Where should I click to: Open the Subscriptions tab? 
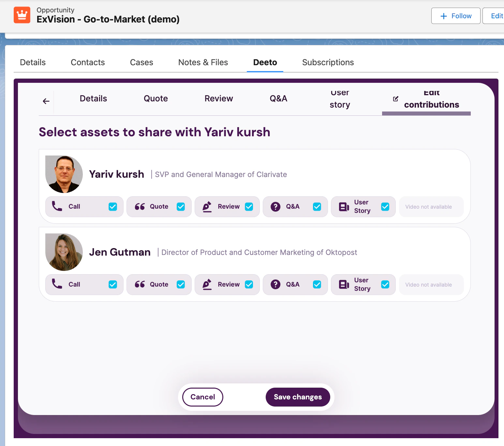(x=328, y=62)
